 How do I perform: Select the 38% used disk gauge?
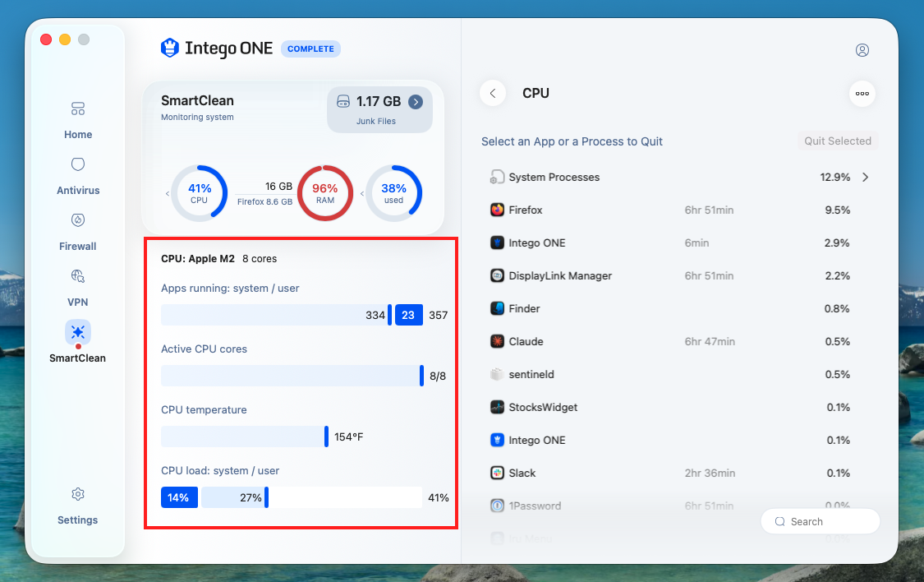pos(393,193)
